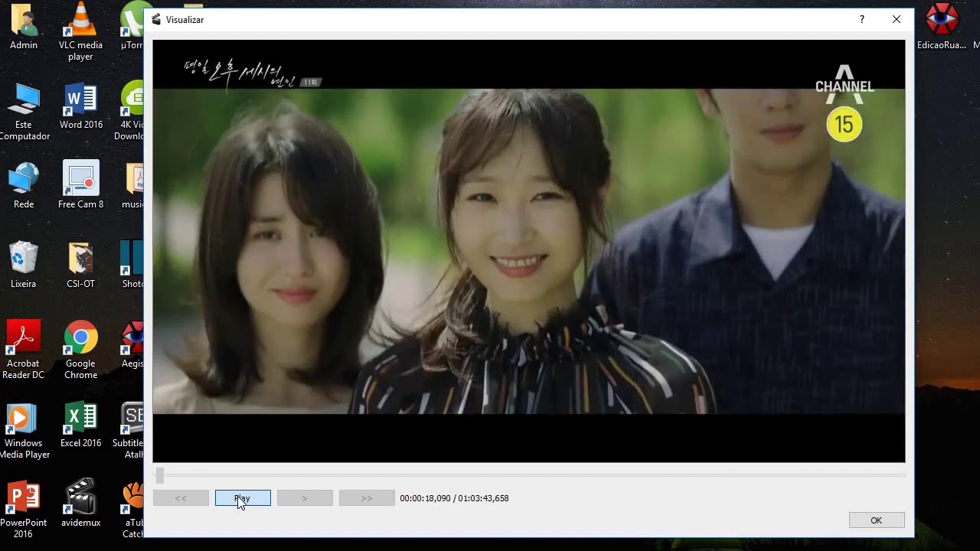This screenshot has width=980, height=551.
Task: Launch Free Cam 8 screen recorder
Action: [80, 185]
